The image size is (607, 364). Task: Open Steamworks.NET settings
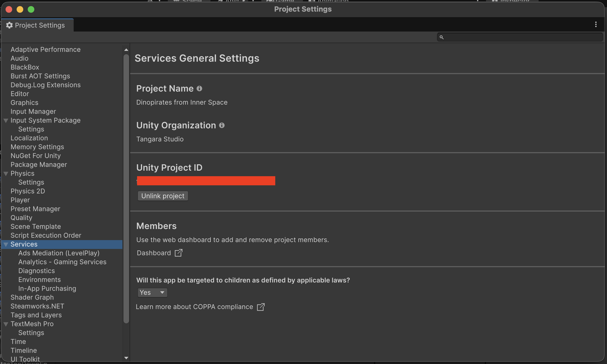tap(37, 306)
